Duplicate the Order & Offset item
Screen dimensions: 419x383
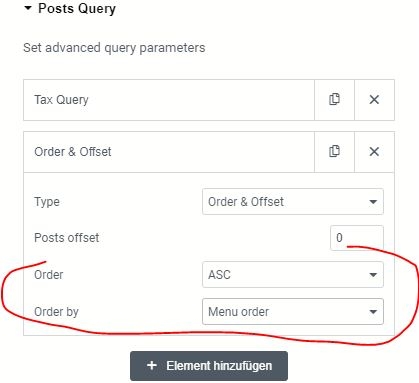334,152
